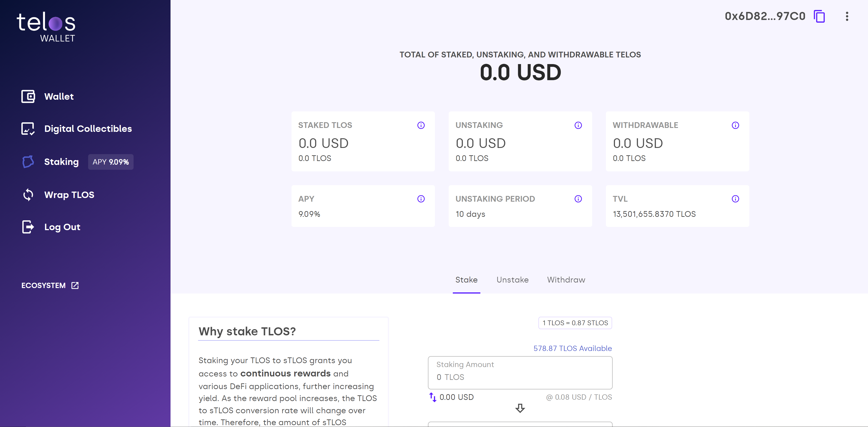868x427 pixels.
Task: Click the APY 9.09% badge
Action: pos(111,162)
